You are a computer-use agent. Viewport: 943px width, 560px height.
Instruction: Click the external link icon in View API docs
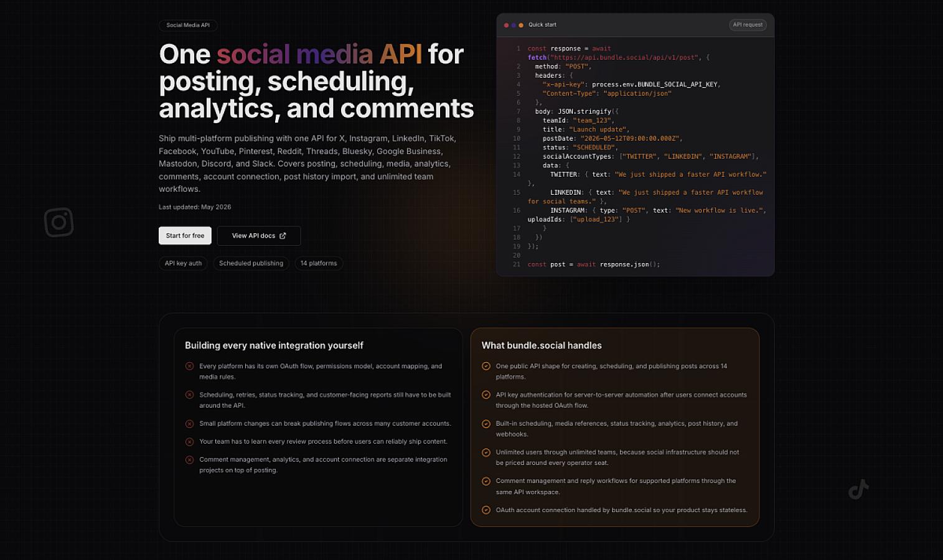pyautogui.click(x=283, y=236)
